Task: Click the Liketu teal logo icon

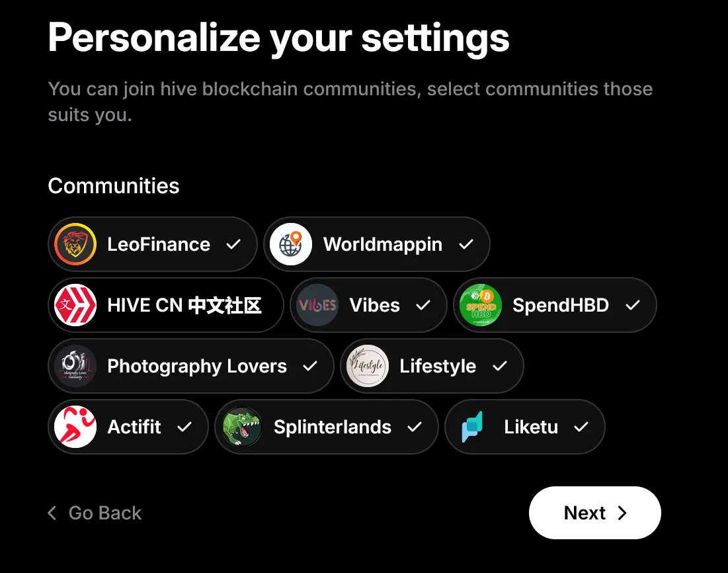Action: [x=472, y=427]
